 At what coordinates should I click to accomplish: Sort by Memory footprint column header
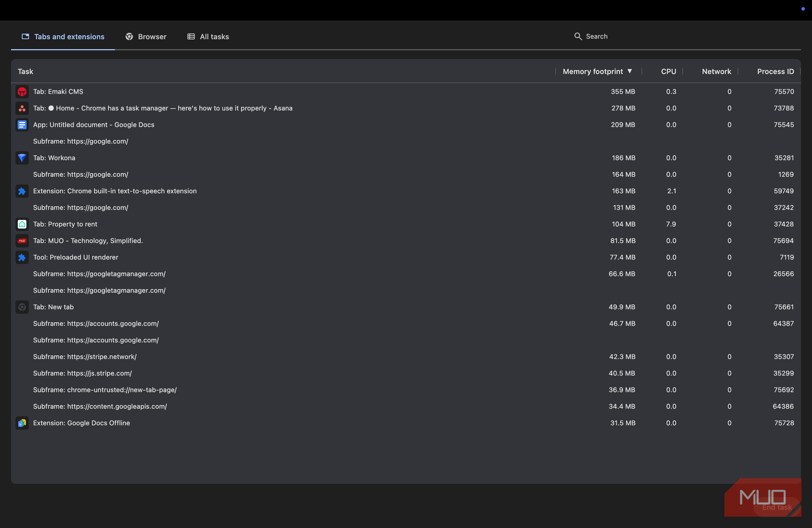pos(593,72)
